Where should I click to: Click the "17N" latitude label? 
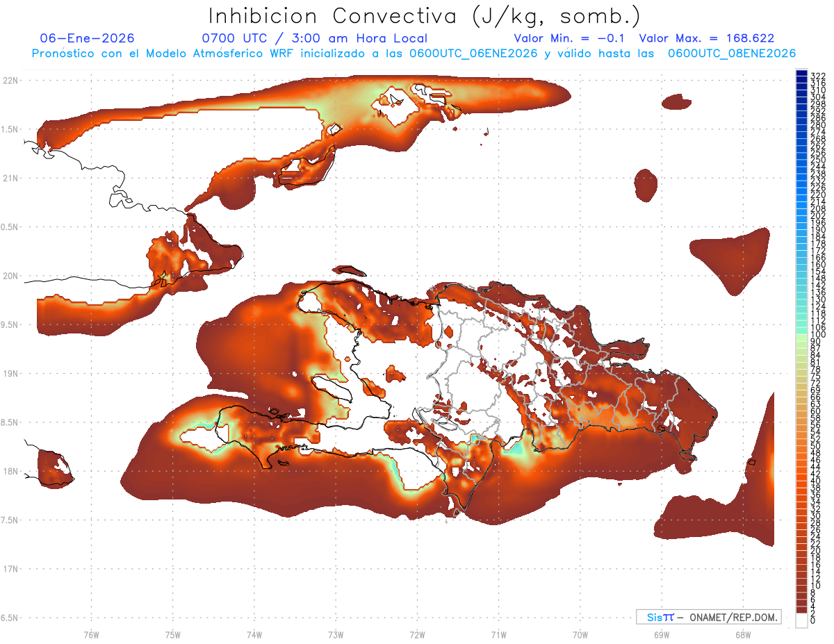pos(11,569)
